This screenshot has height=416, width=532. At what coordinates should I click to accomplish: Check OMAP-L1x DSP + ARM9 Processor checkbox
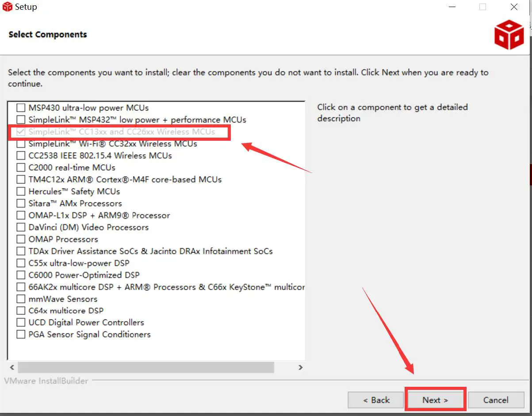pyautogui.click(x=21, y=215)
